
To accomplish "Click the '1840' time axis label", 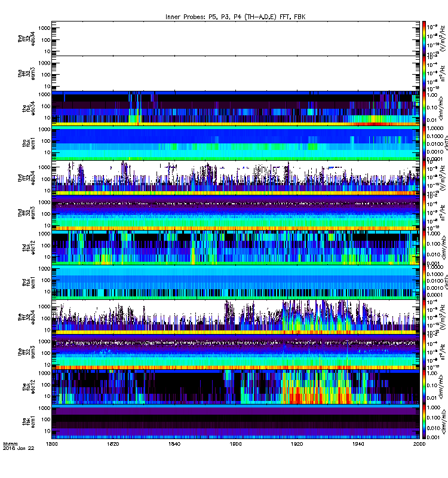I will pyautogui.click(x=174, y=443).
